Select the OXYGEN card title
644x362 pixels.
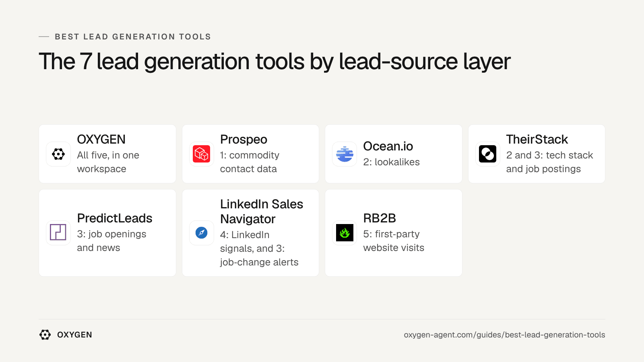pyautogui.click(x=101, y=140)
